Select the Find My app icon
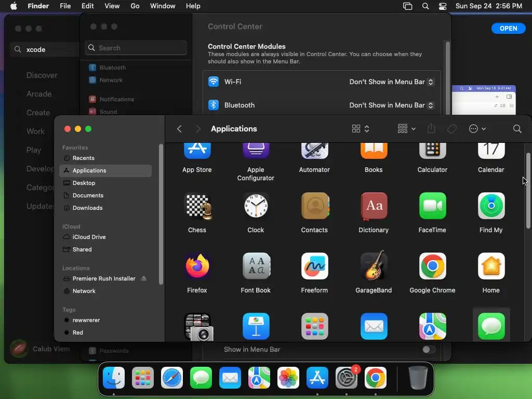 coord(491,206)
